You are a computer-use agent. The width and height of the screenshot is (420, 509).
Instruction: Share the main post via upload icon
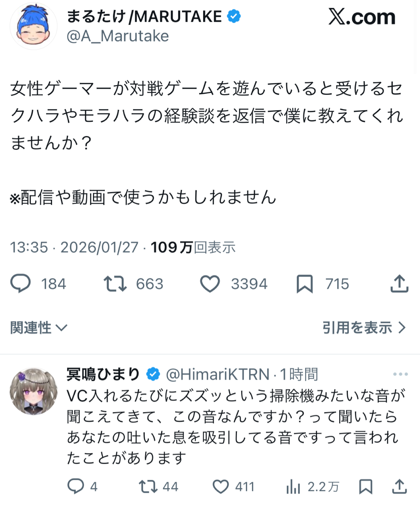click(x=399, y=284)
